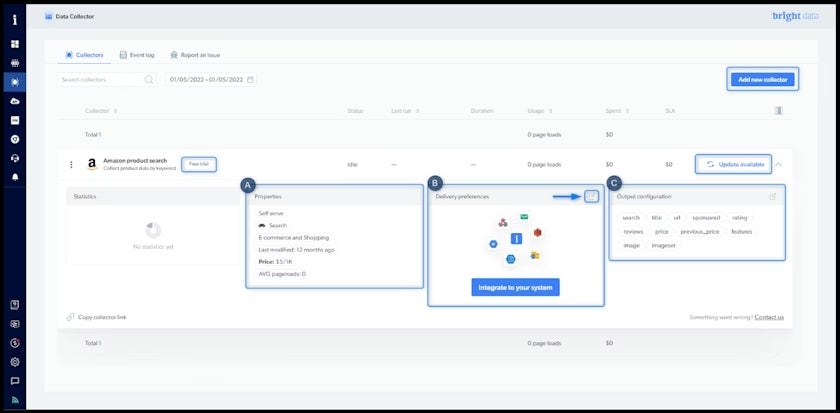Click 'AVG pageloads: 0' in Properties
Viewport: 840px width, 413px height.
[282, 274]
